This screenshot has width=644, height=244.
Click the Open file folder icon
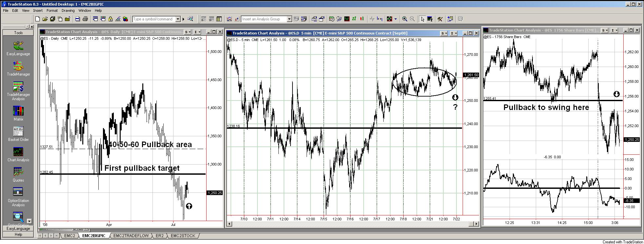point(45,19)
